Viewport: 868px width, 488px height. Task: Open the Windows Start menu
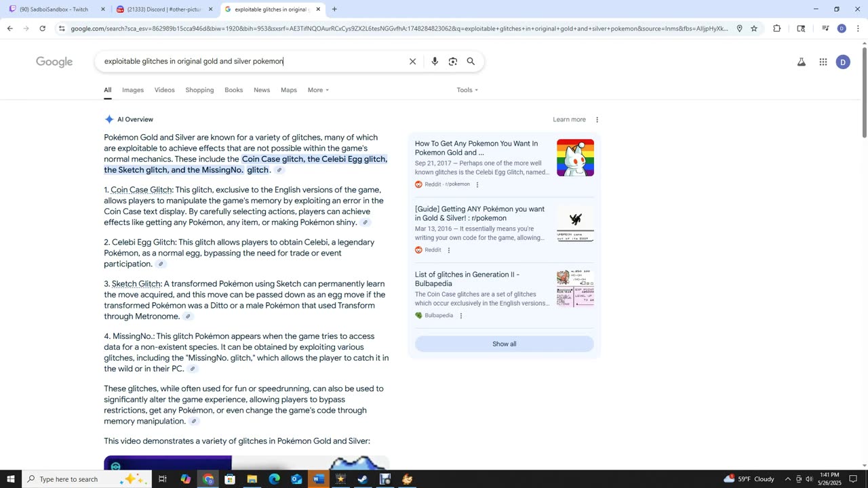click(x=11, y=479)
